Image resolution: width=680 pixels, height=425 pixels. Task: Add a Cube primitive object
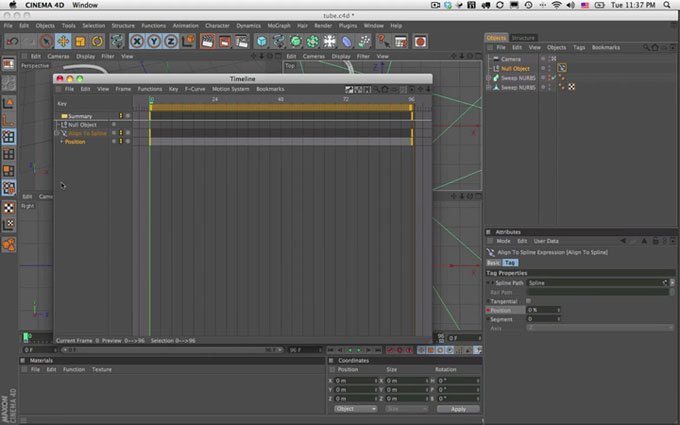click(x=262, y=42)
